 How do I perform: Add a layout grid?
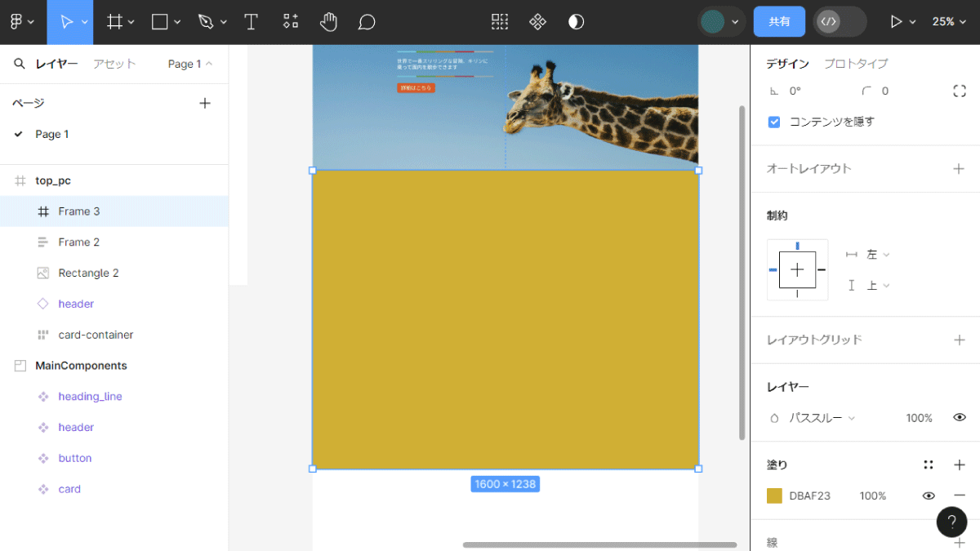pyautogui.click(x=959, y=340)
